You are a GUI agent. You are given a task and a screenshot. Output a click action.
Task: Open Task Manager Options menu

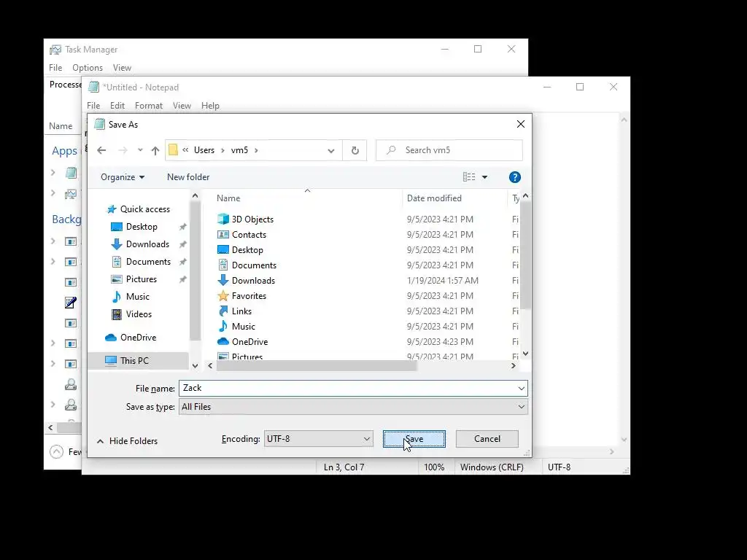(x=88, y=68)
